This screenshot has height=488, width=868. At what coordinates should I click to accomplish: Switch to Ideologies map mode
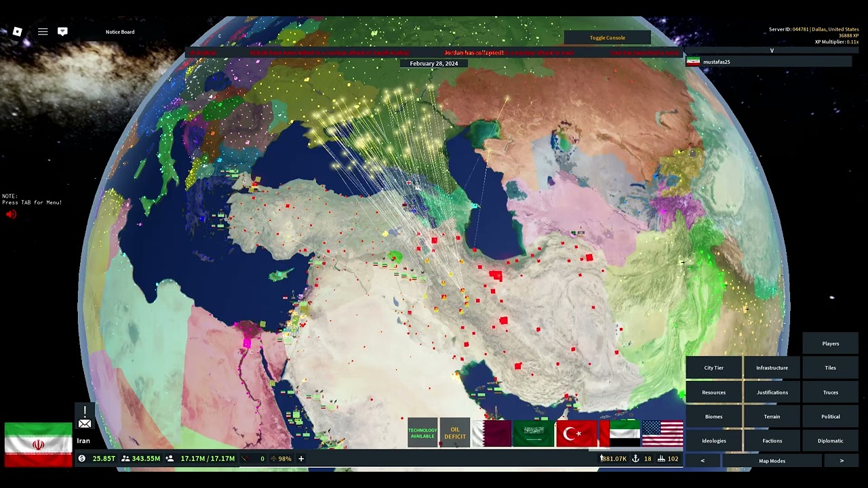pyautogui.click(x=714, y=441)
